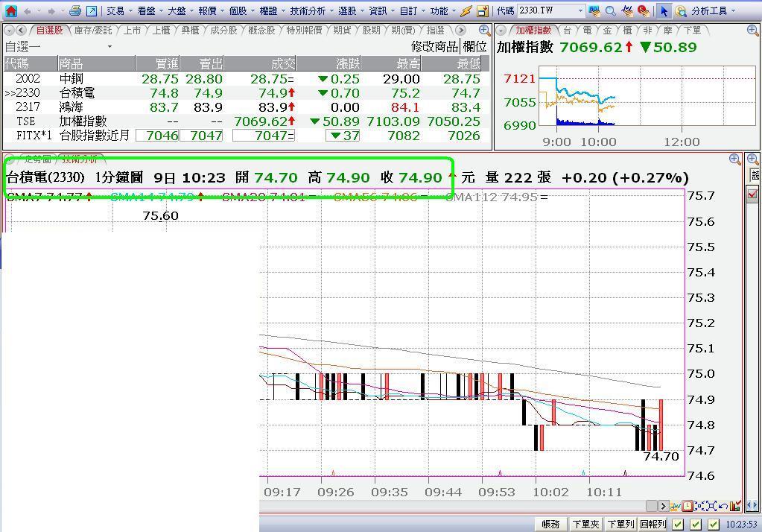
Task: Sort by the 漲跌 column header
Action: click(329, 63)
